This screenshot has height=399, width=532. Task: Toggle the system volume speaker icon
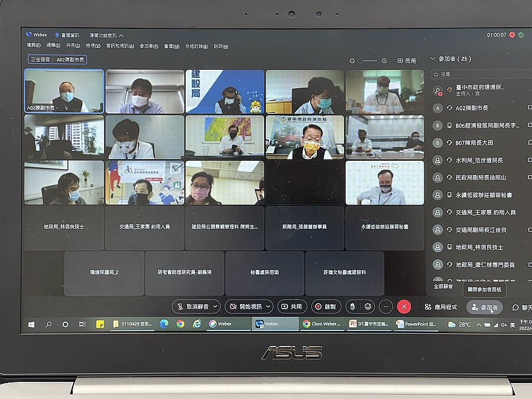[x=504, y=325]
